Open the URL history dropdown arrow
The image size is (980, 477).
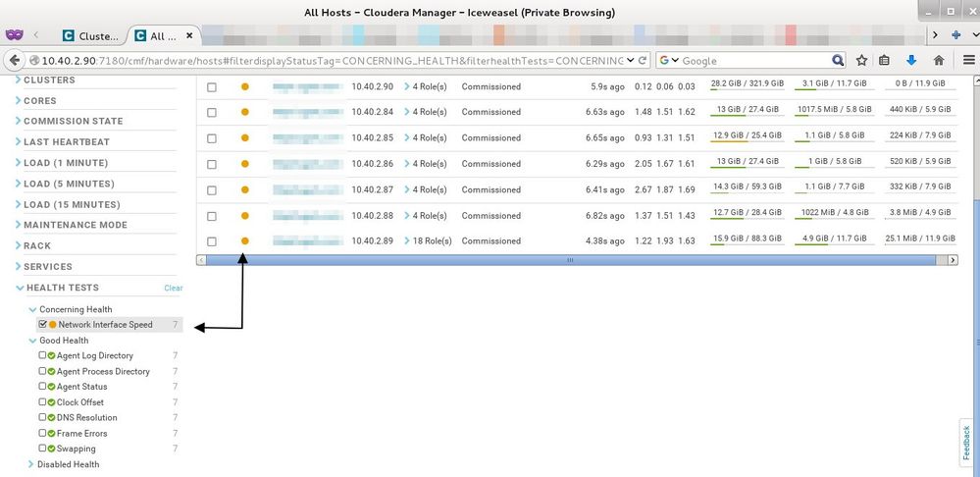point(631,61)
